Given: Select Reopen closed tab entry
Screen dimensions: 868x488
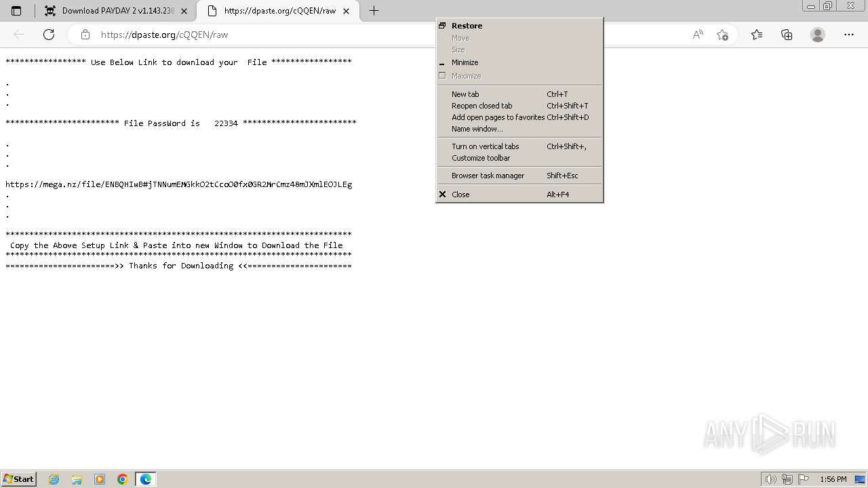Looking at the screenshot, I should click(519, 106).
